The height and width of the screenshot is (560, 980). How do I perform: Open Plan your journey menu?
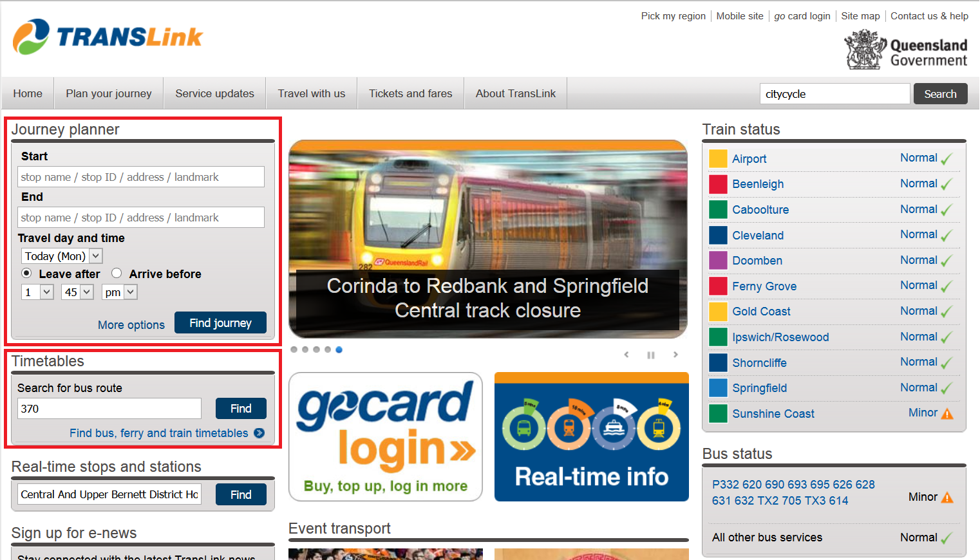pos(109,93)
